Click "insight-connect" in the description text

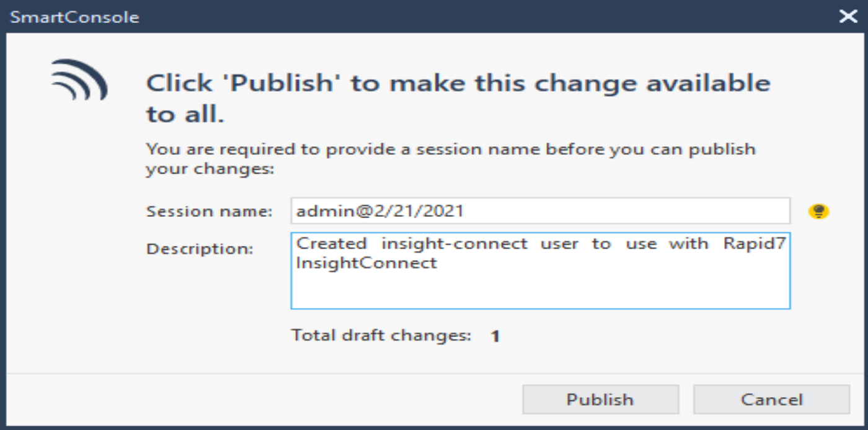(454, 244)
